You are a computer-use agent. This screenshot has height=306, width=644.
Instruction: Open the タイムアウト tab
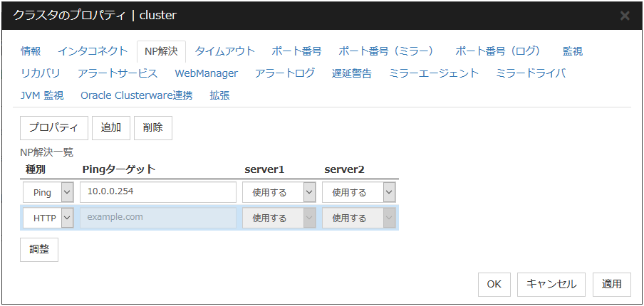(224, 51)
